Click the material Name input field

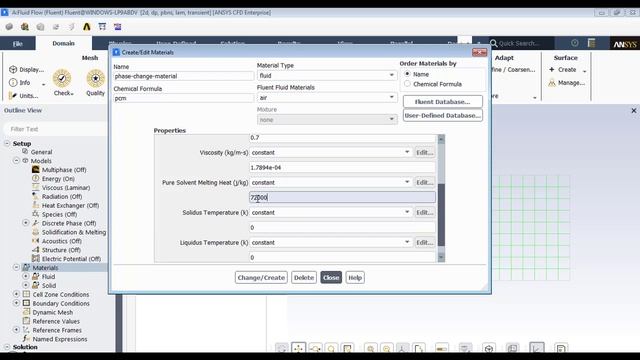(184, 76)
